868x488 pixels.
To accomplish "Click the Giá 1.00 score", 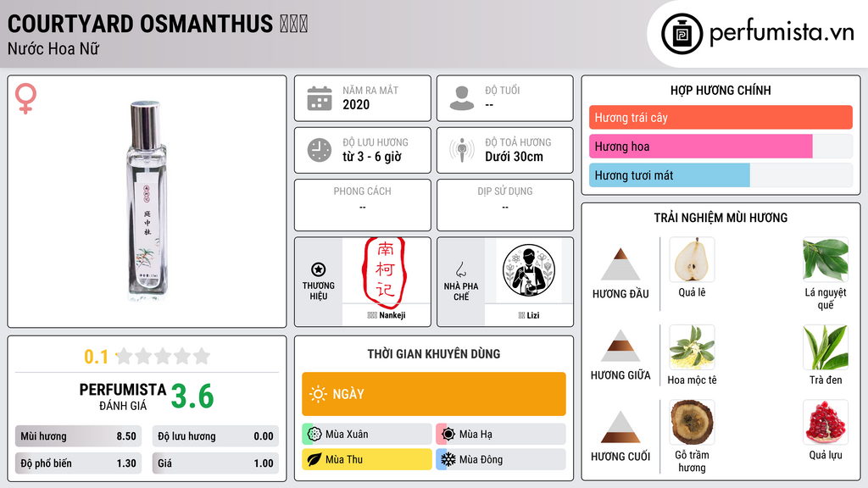I will (x=215, y=463).
